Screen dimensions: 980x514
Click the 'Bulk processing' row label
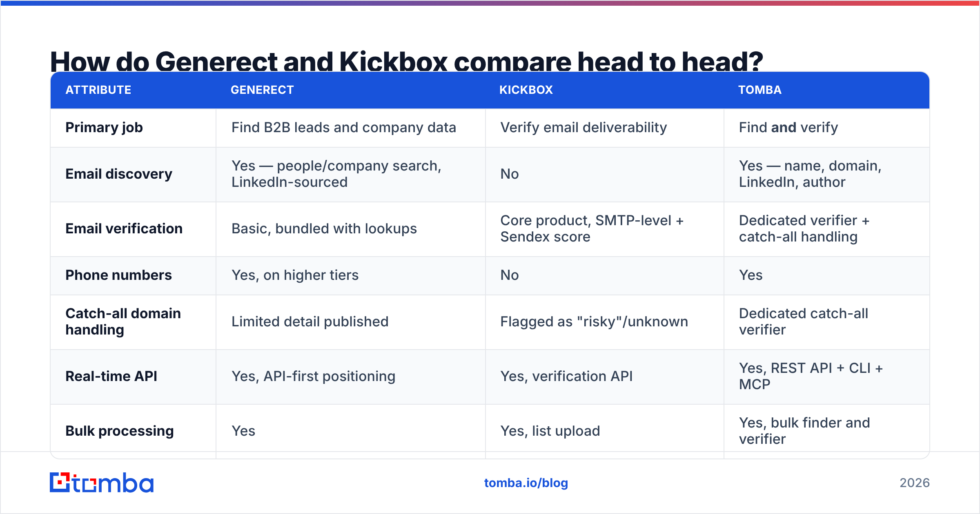(120, 431)
